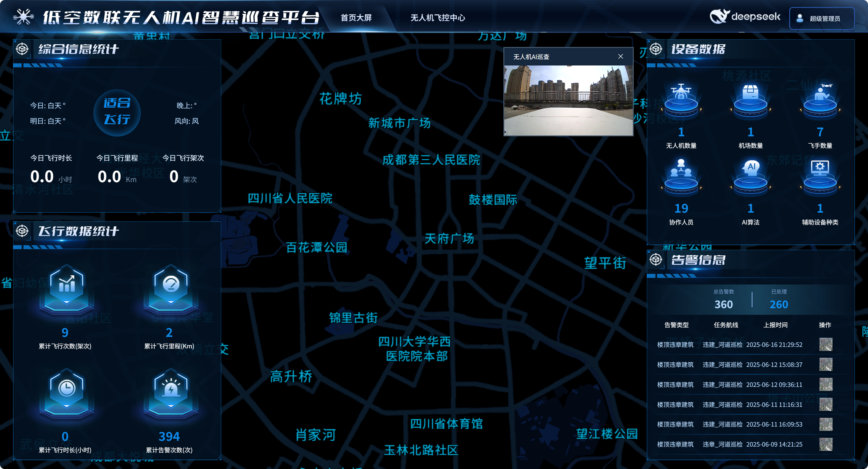Click the 设备数据 panel header icon
The image size is (868, 469).
click(x=656, y=49)
